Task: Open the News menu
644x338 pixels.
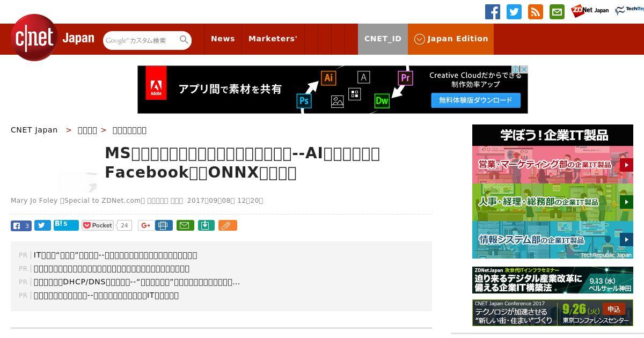Action: (x=223, y=39)
